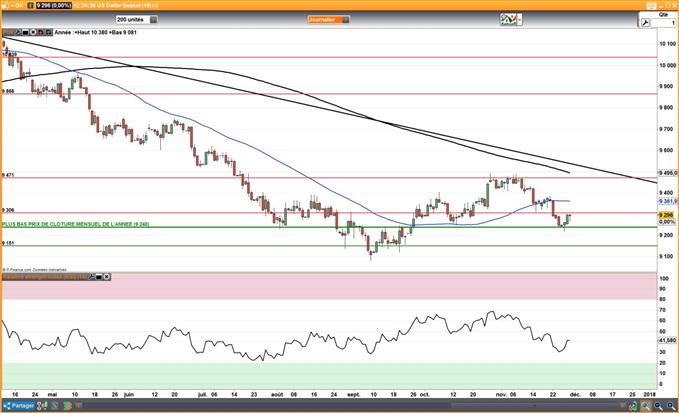This screenshot has height=413, width=679.
Task: Click the zoom in magnifier at far right
Action: pos(670,406)
